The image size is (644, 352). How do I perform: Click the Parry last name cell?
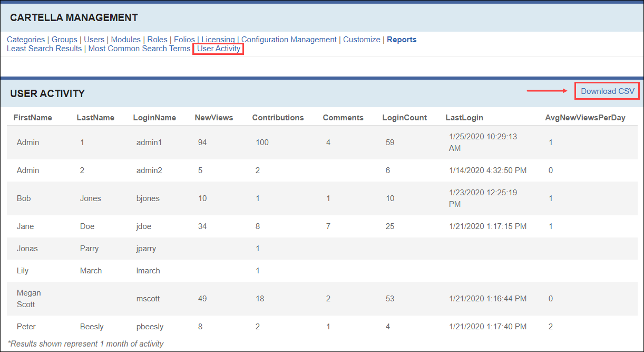90,249
